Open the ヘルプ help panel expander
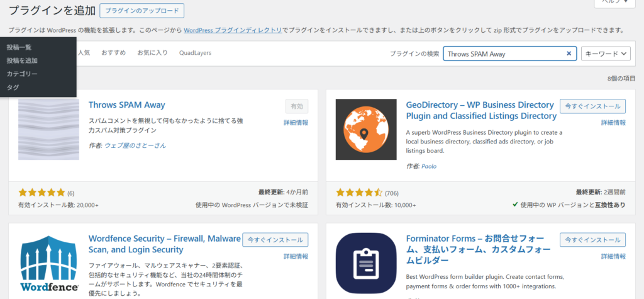Image resolution: width=644 pixels, height=299 pixels. tap(618, 2)
